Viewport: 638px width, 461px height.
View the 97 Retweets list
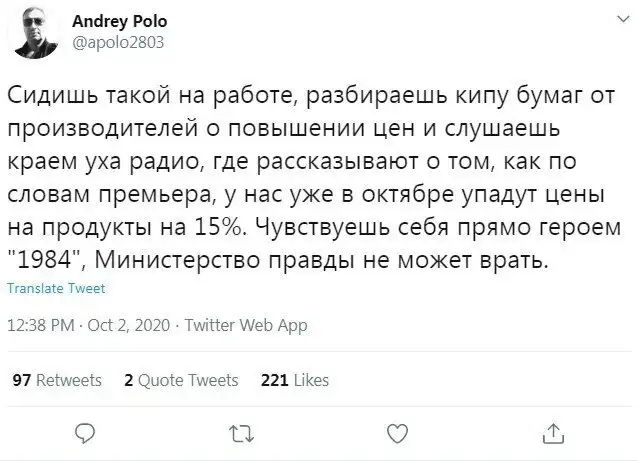[x=56, y=380]
